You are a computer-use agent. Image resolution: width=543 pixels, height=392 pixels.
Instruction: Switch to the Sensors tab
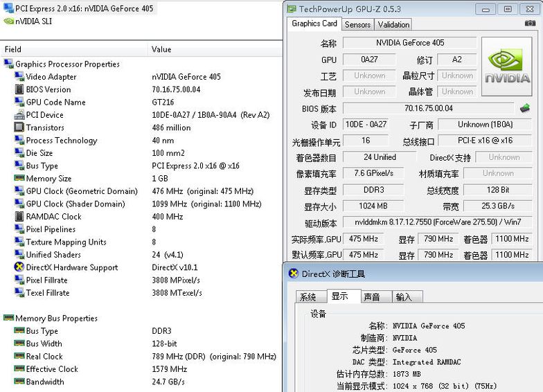[357, 24]
